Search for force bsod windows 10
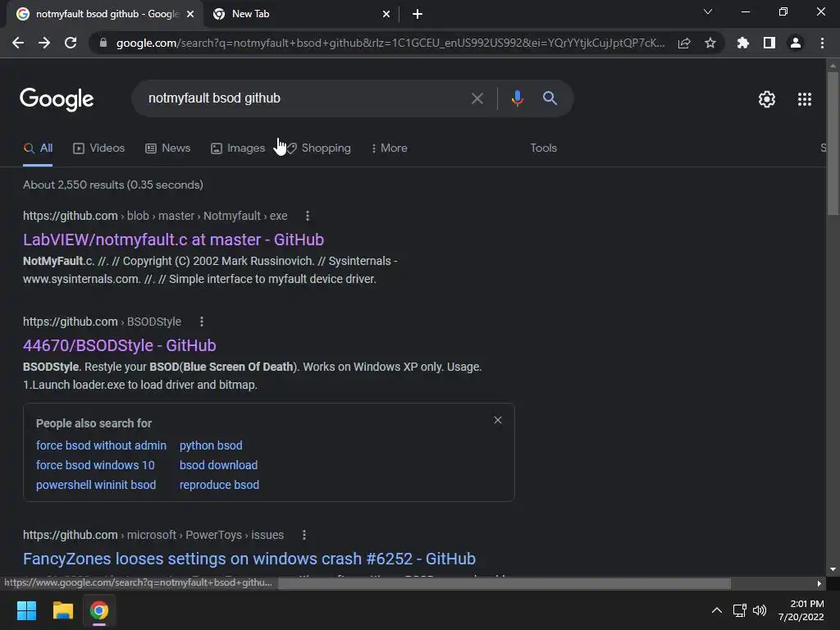 click(x=95, y=465)
